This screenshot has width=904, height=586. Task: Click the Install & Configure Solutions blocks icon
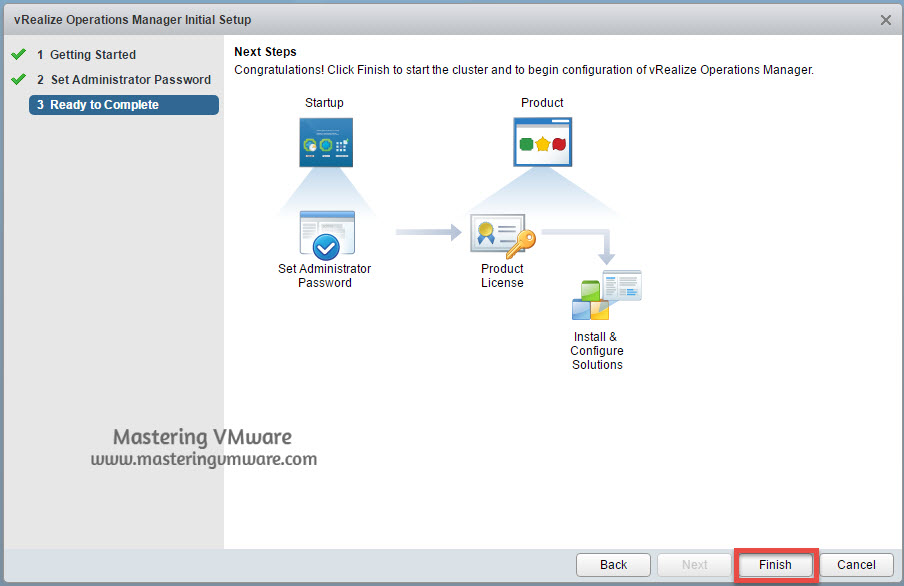[x=607, y=295]
